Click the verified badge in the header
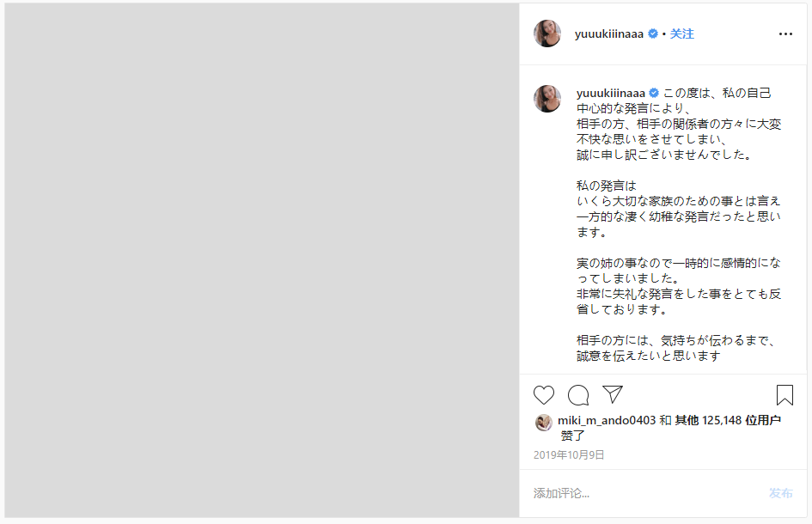812x524 pixels. pos(653,34)
